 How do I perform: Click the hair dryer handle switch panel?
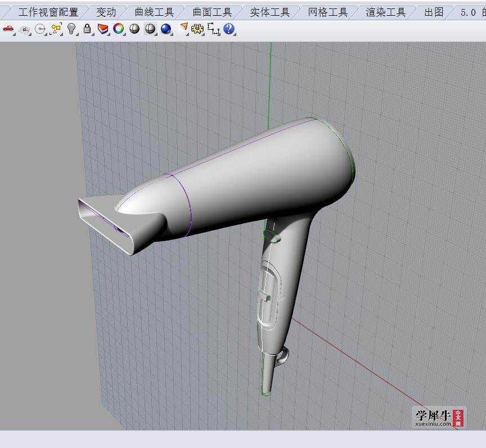click(269, 295)
